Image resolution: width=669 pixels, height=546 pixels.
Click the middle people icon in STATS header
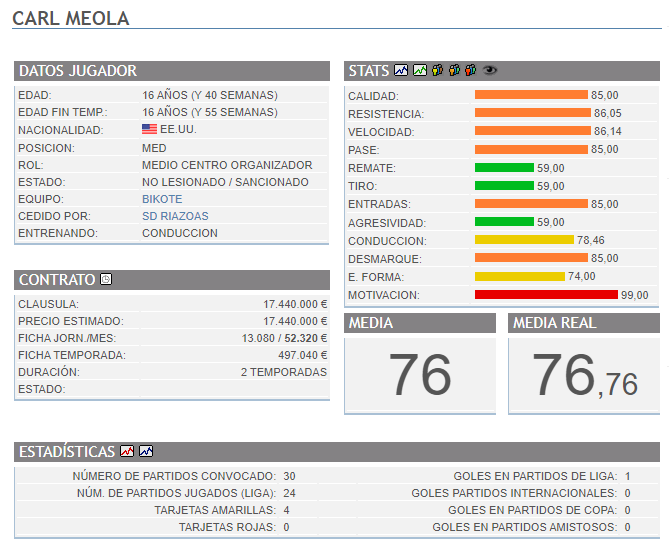454,71
